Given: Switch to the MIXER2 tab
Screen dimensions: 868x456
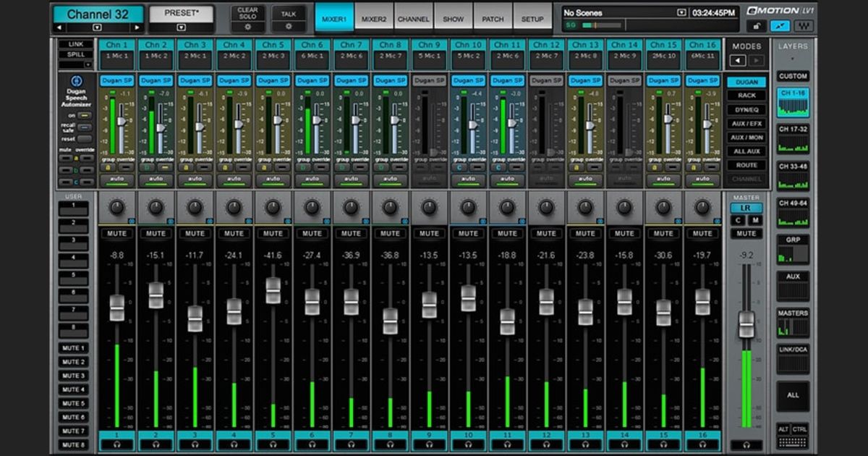Looking at the screenshot, I should pyautogui.click(x=375, y=19).
